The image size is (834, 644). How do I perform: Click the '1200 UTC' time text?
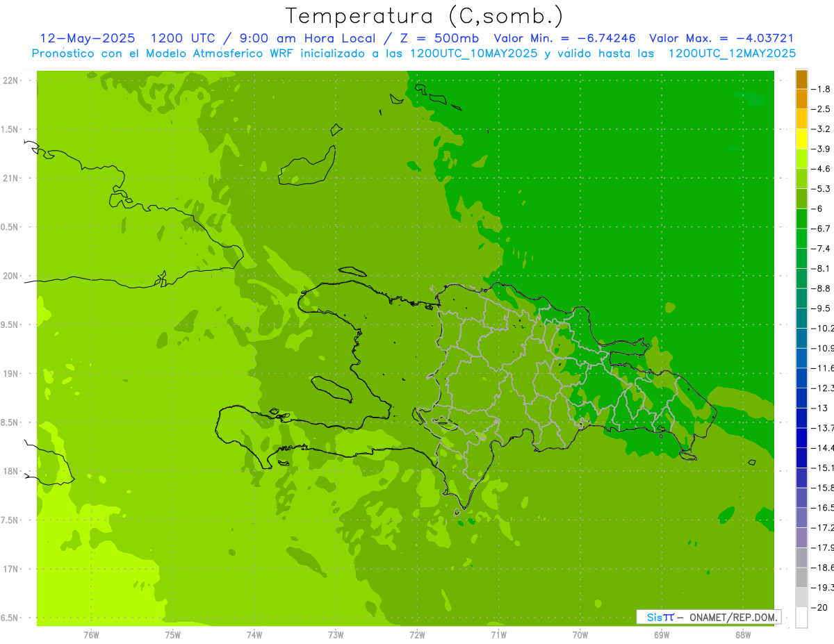pos(184,38)
